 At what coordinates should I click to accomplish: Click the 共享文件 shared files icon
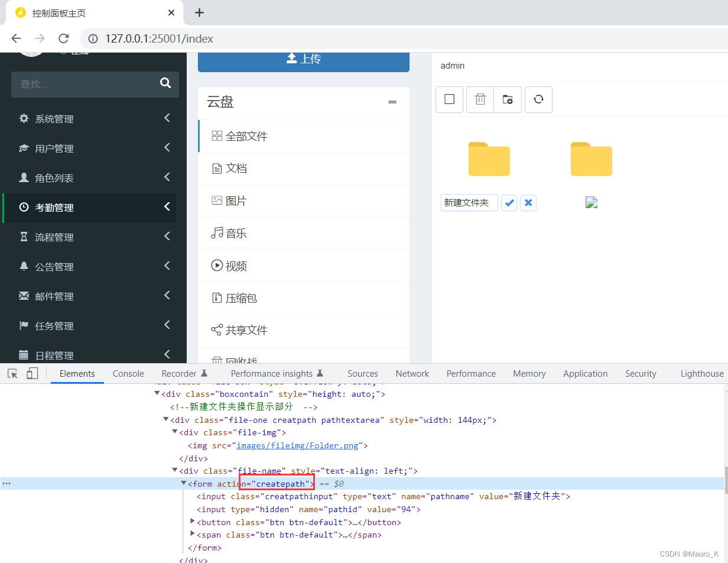point(217,329)
